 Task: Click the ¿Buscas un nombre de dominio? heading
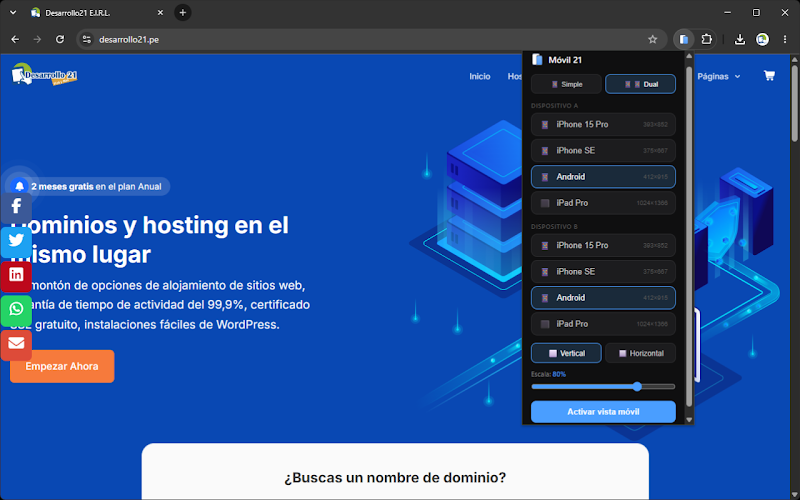click(x=395, y=478)
